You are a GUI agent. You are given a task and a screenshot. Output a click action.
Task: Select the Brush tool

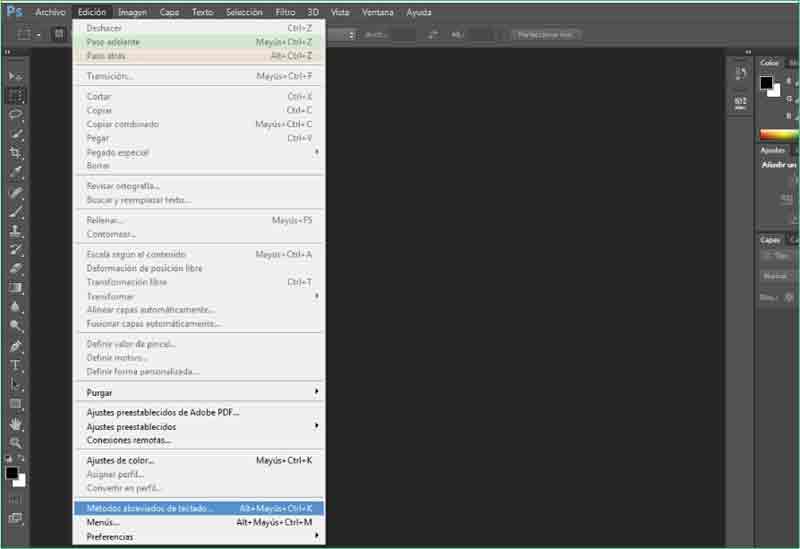tap(16, 211)
